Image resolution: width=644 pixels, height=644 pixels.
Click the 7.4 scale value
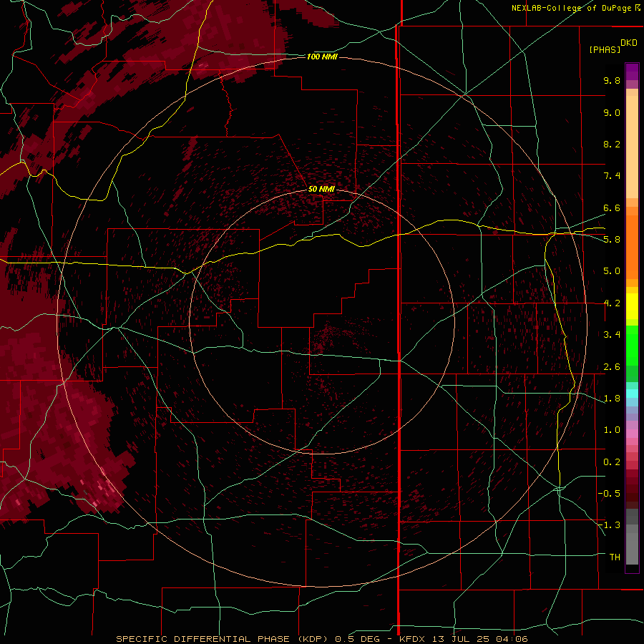point(612,176)
